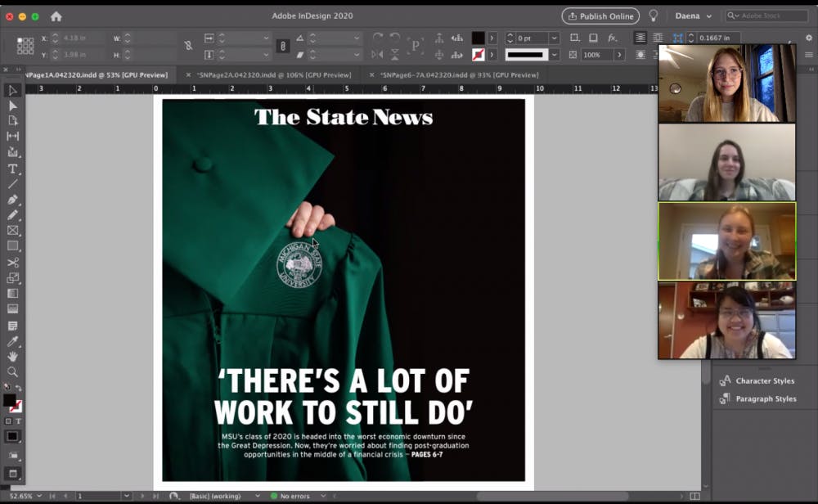818x504 pixels.
Task: Select the Type tool
Action: (x=12, y=169)
